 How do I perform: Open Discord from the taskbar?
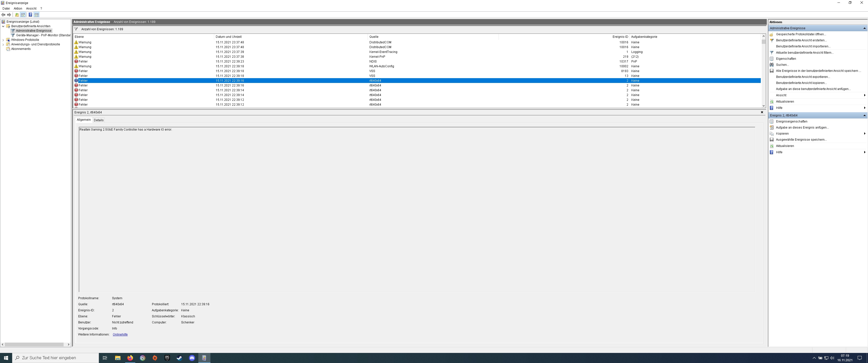(x=192, y=358)
